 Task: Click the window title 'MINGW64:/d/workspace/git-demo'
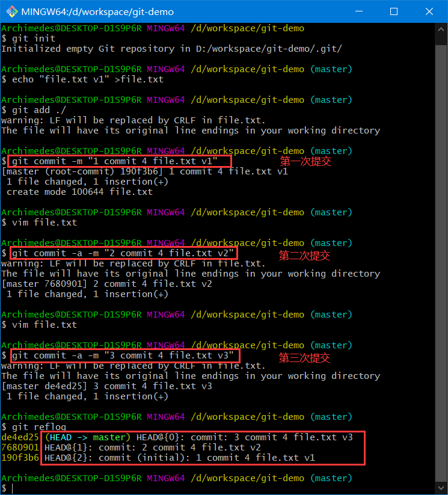point(97,12)
